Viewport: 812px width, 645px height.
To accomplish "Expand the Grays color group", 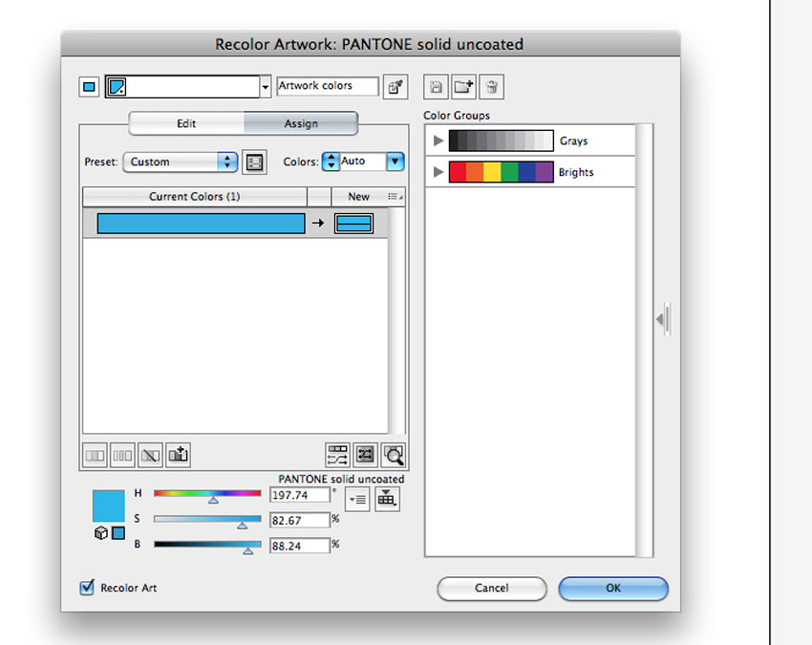I will coord(438,140).
